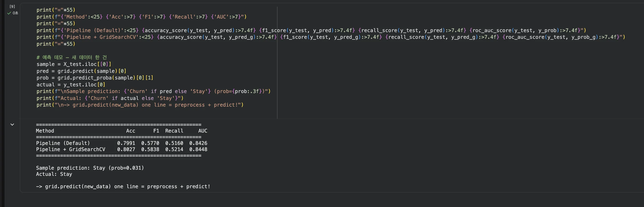Click the 0초 execution time label
This screenshot has height=207, width=644.
15,13
